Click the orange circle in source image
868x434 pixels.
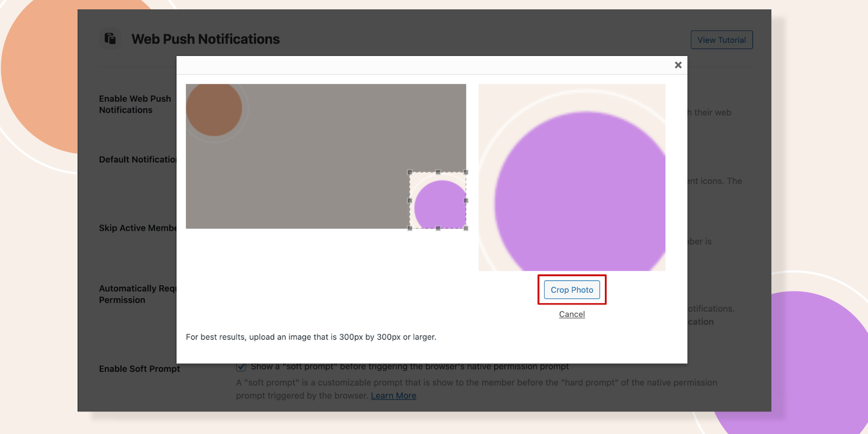(x=214, y=110)
